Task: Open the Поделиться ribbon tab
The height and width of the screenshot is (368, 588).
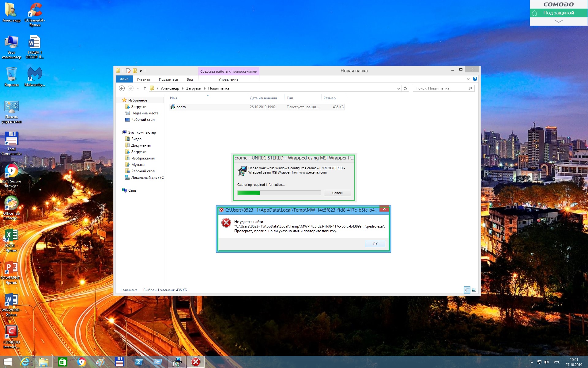Action: tap(168, 79)
